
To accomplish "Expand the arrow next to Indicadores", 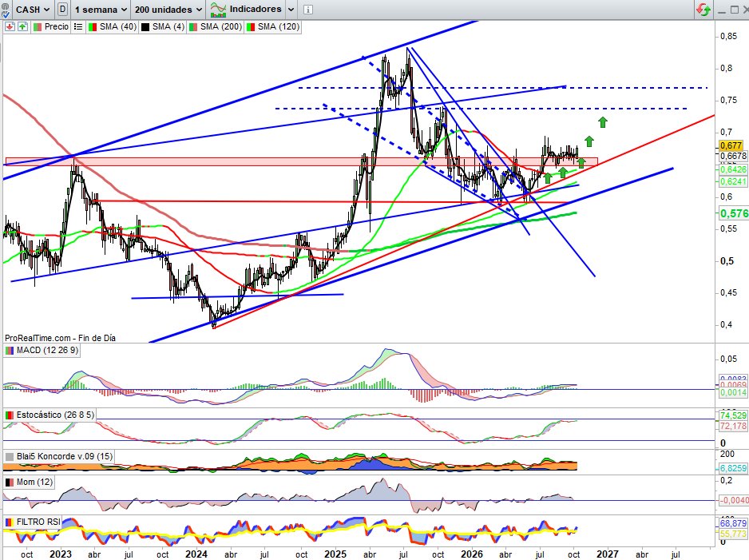I will [291, 10].
